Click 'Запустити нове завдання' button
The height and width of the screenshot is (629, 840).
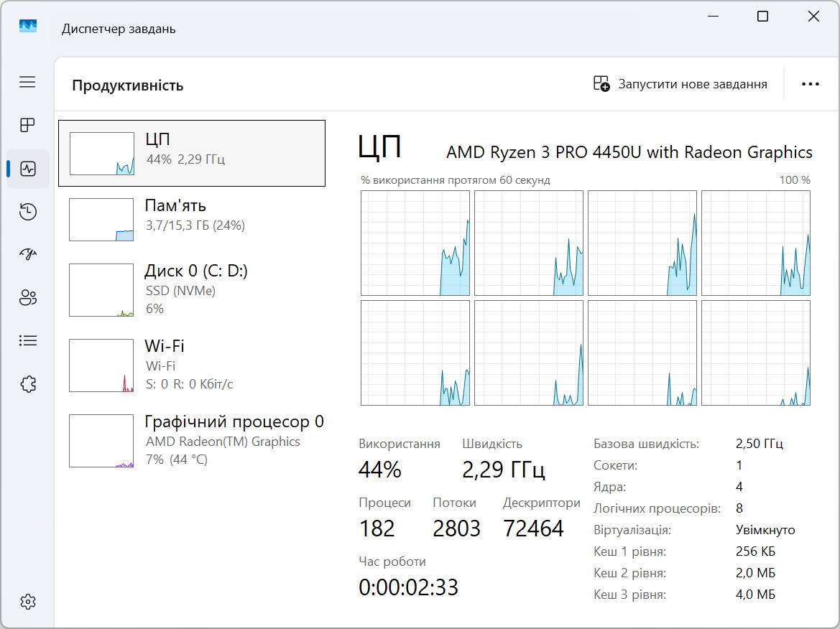tap(680, 84)
